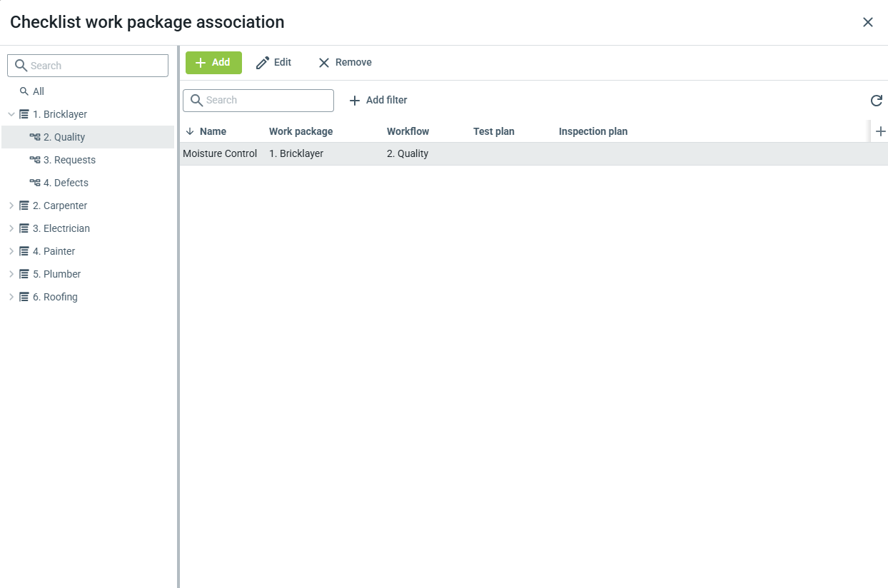
Task: Expand the 5. Plumber tree node
Action: point(11,274)
